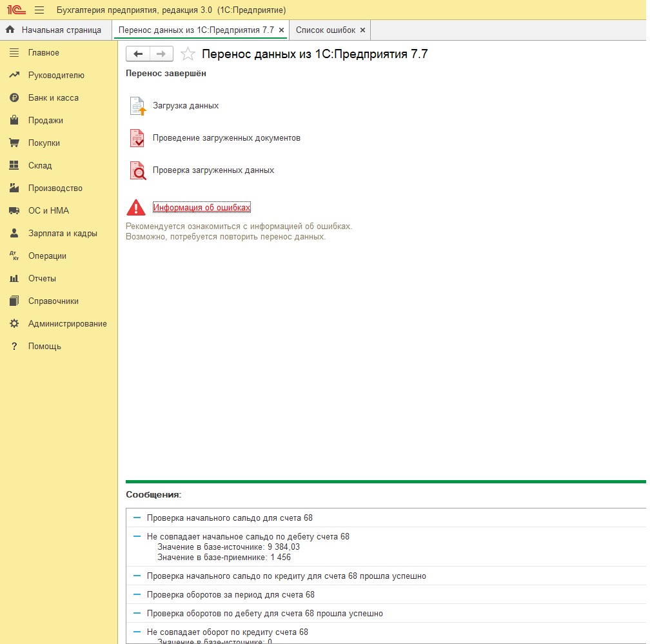Click the ОС и НМА truck icon
The height and width of the screenshot is (644, 650).
coord(14,210)
